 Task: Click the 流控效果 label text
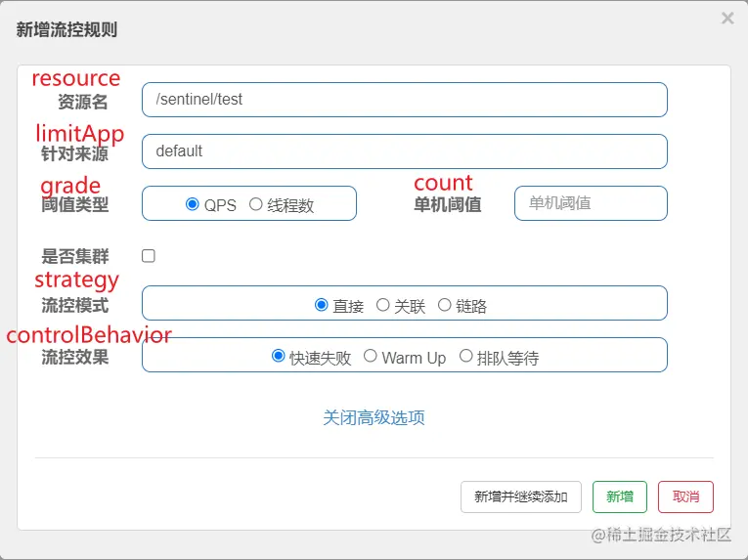tap(75, 357)
